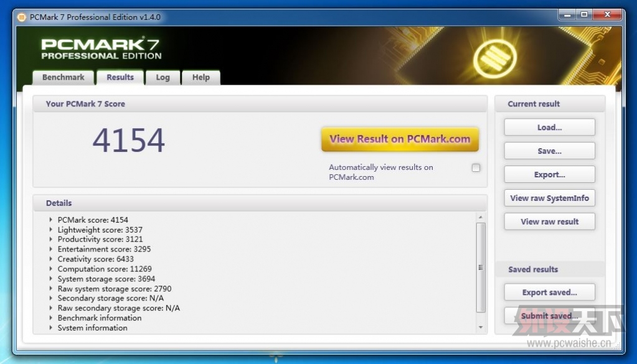Click the Save... button
Image resolution: width=637 pixels, height=364 pixels.
[550, 151]
